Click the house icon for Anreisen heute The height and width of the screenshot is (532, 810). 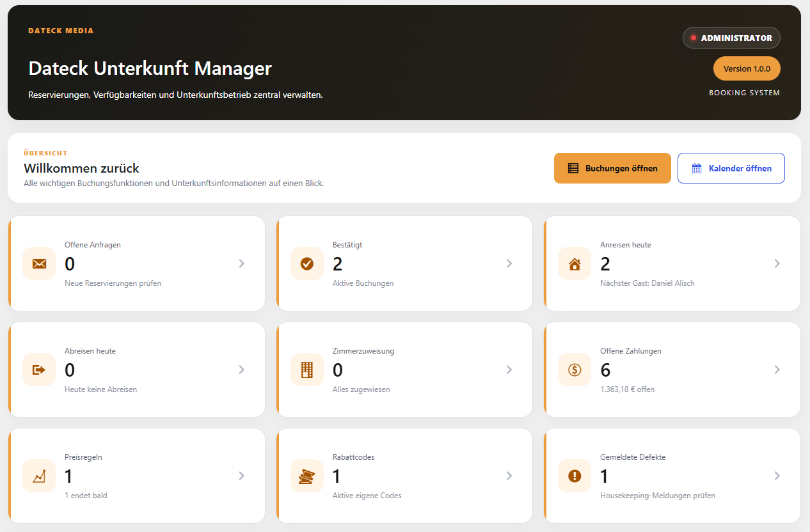[575, 263]
